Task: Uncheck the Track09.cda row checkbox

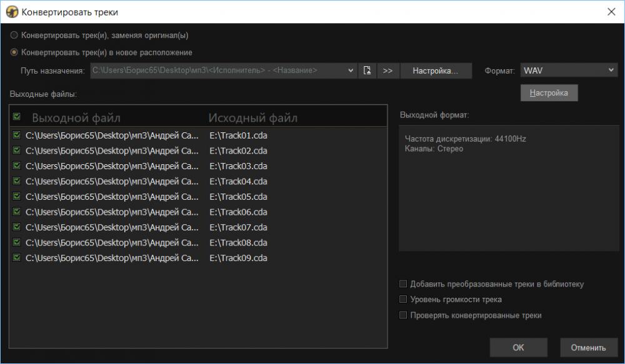Action: point(17,258)
